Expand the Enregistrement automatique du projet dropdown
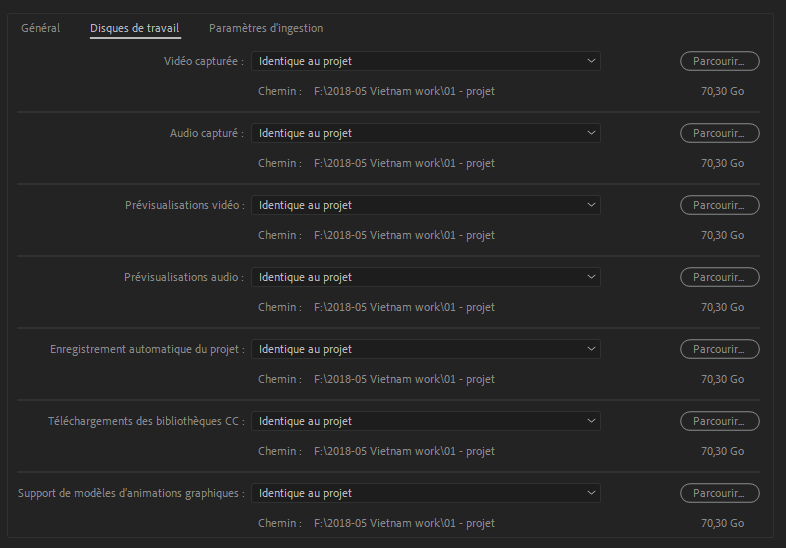The height and width of the screenshot is (548, 786). click(x=425, y=349)
